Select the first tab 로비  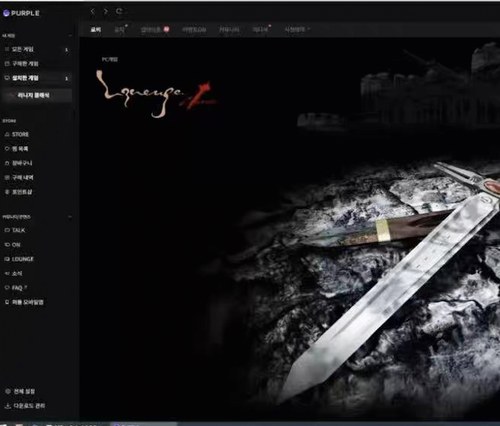point(96,29)
